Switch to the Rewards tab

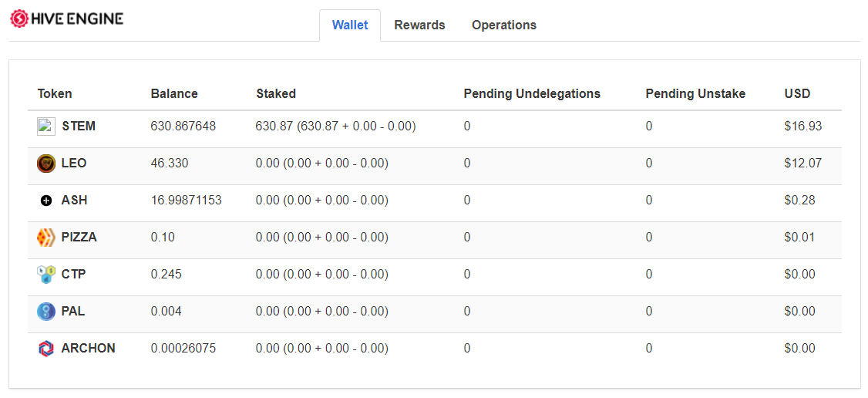coord(419,25)
